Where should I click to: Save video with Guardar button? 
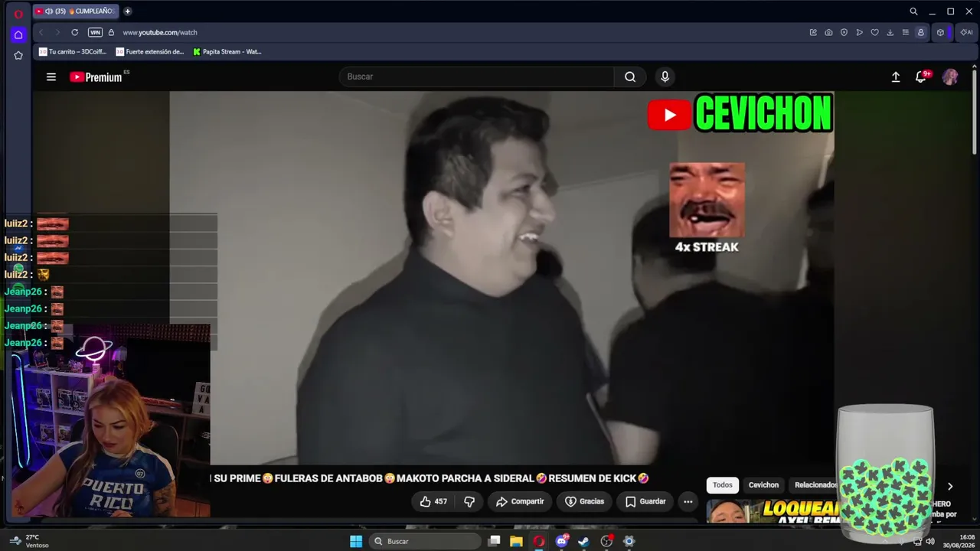coord(645,501)
